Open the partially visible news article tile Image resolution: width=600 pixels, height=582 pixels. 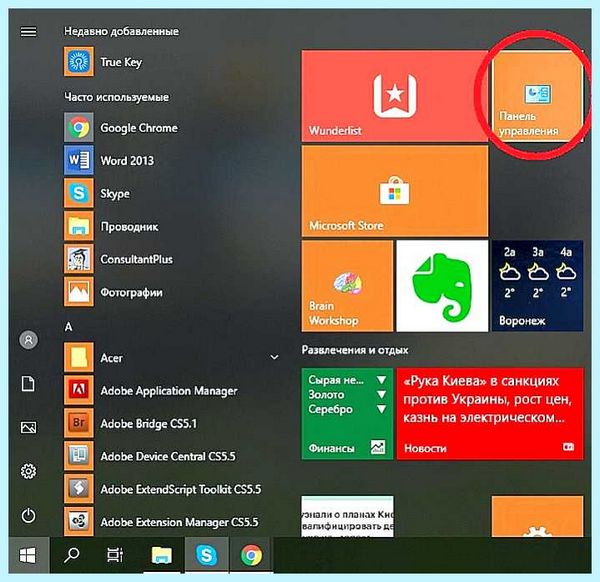click(347, 517)
